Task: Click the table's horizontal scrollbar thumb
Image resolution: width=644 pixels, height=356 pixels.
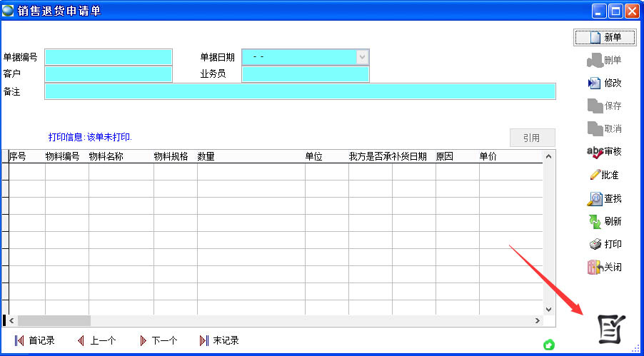Action: click(54, 321)
